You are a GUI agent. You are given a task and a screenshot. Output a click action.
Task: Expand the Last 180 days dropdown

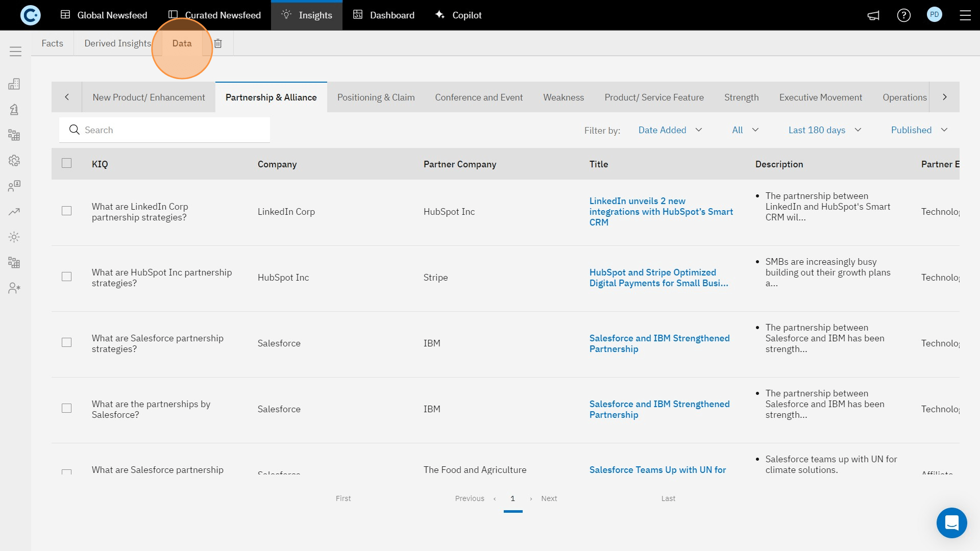tap(823, 130)
